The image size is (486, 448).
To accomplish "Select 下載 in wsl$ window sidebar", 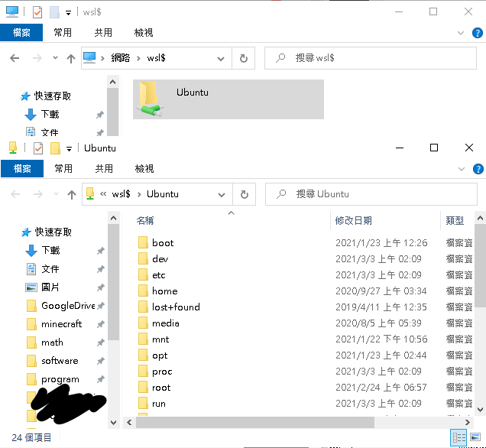I will (50, 114).
